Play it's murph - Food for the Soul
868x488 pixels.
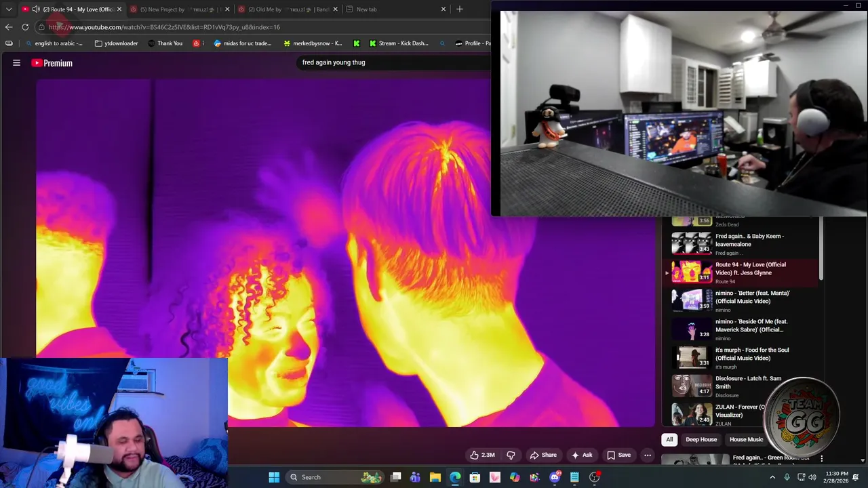pyautogui.click(x=741, y=358)
